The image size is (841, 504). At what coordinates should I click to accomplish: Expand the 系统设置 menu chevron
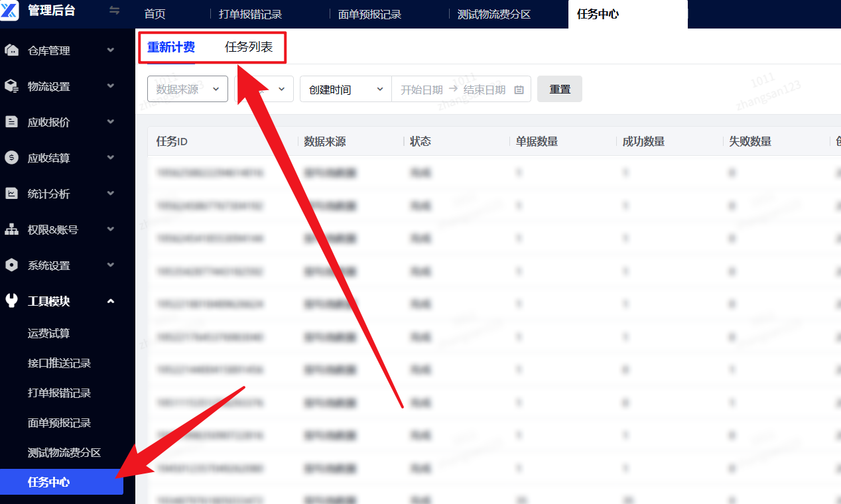(111, 265)
